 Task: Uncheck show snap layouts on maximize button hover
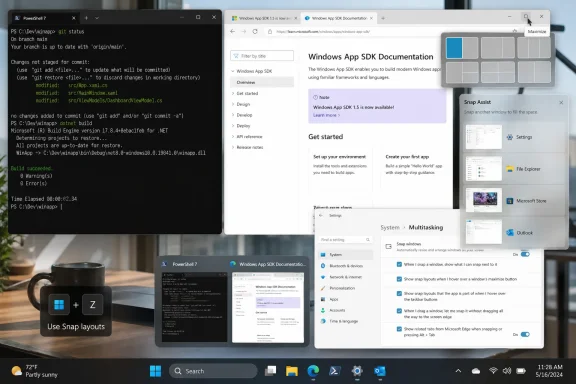pos(399,279)
